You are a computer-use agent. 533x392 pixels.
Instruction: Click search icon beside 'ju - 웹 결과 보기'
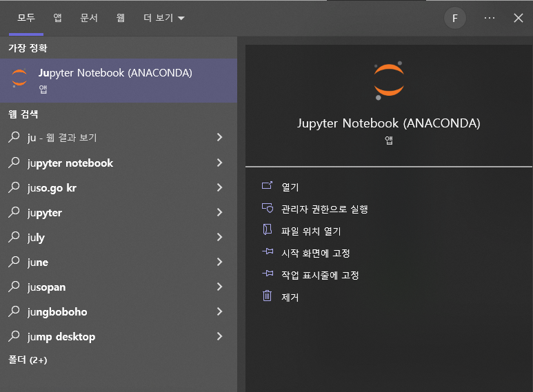point(14,137)
